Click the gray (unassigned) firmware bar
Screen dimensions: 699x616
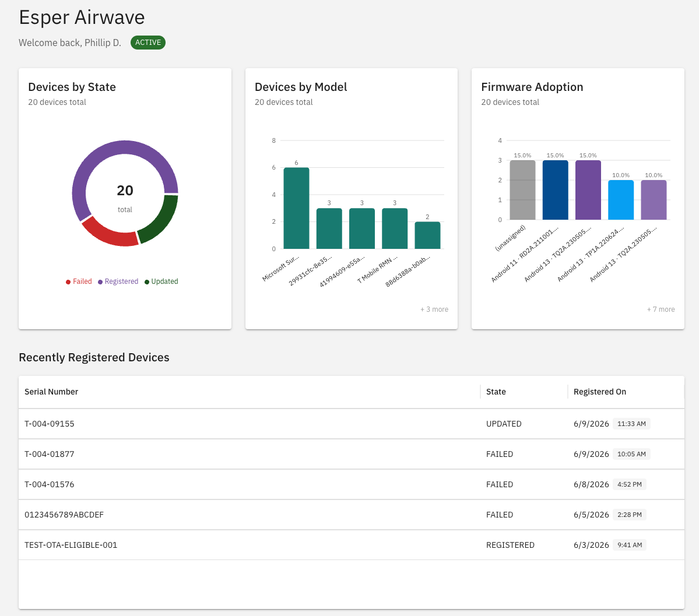pos(522,190)
